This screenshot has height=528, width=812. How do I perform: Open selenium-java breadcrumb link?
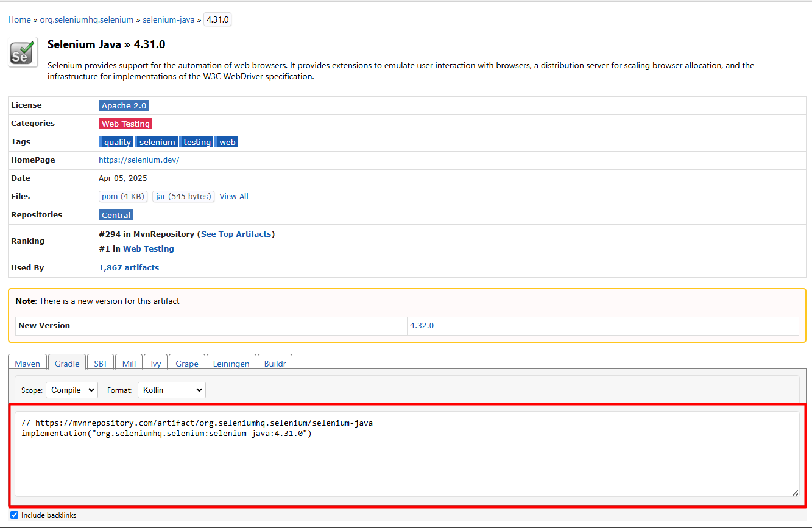tap(169, 19)
